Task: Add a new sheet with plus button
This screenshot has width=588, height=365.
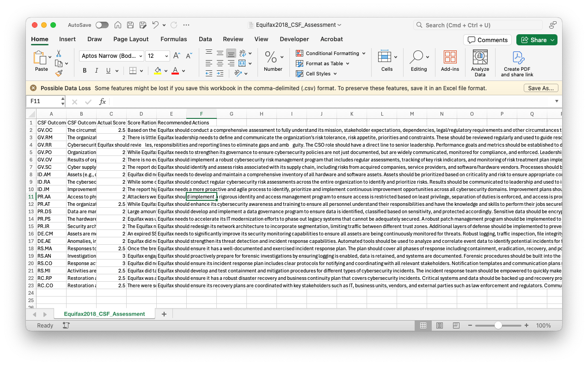Action: (x=164, y=314)
